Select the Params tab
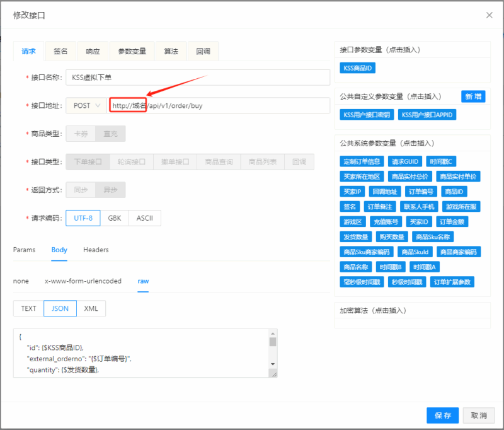This screenshot has width=504, height=430. pos(24,250)
